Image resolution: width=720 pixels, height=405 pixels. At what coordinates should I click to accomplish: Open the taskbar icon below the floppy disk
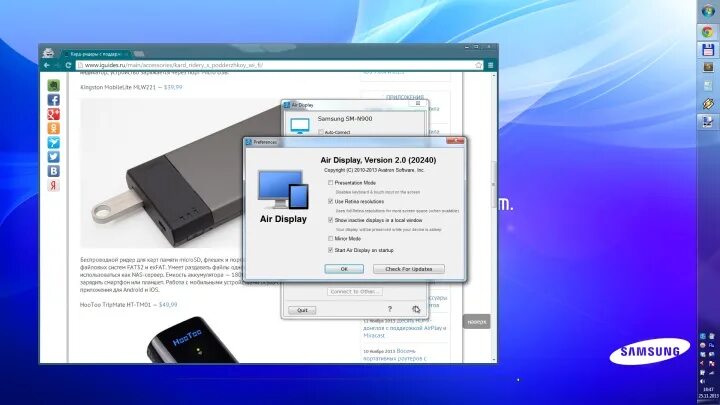(x=708, y=68)
